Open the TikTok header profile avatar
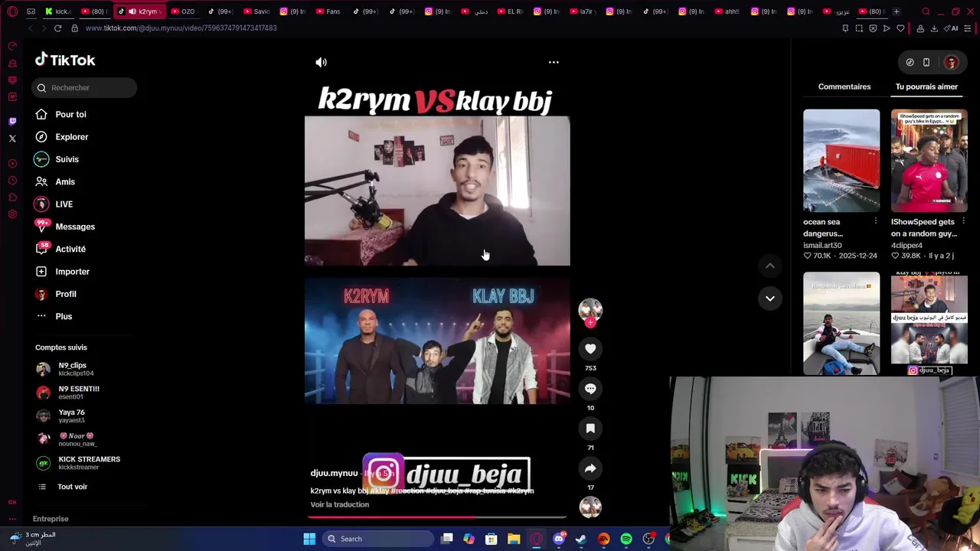Screen dimensions: 980x551 tap(952, 63)
